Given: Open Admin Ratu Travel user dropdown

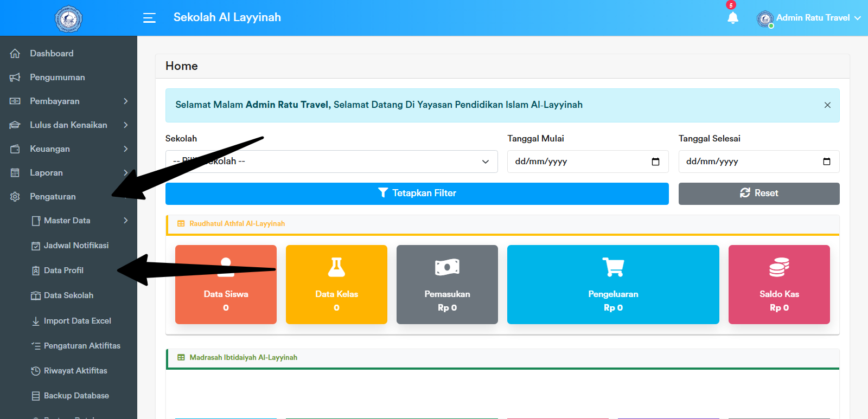Looking at the screenshot, I should [x=812, y=18].
